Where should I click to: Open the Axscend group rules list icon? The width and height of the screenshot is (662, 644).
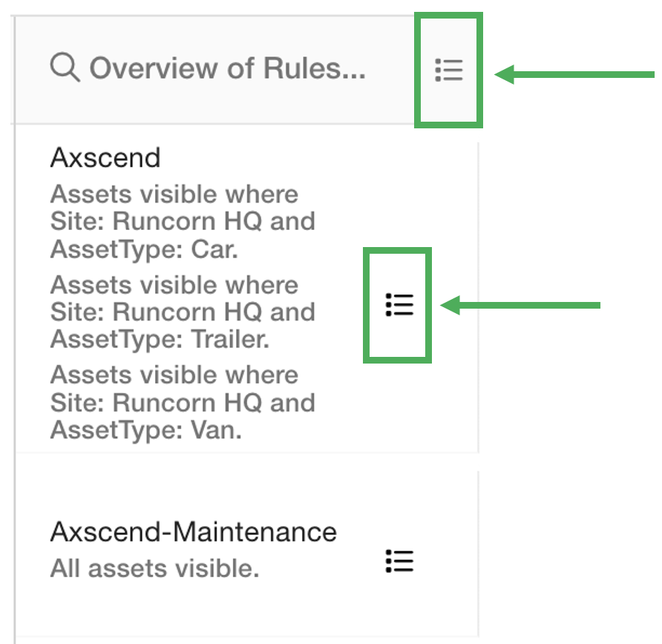coord(399,305)
